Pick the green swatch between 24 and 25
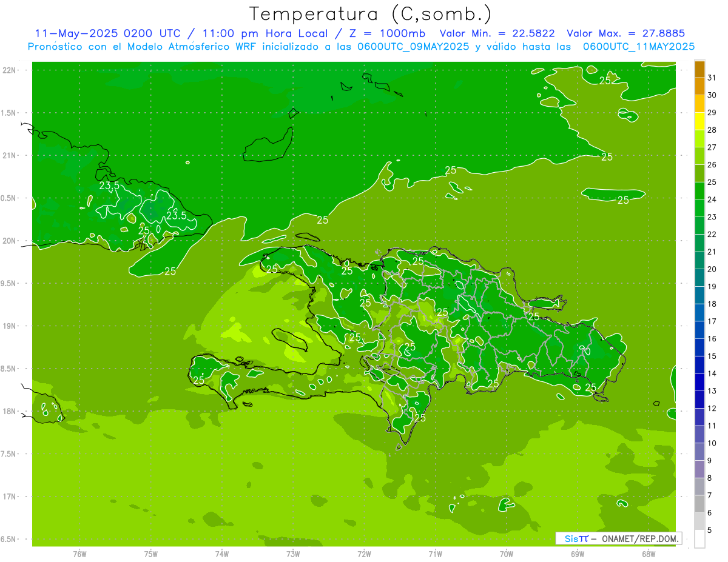This screenshot has width=728, height=562. [699, 191]
